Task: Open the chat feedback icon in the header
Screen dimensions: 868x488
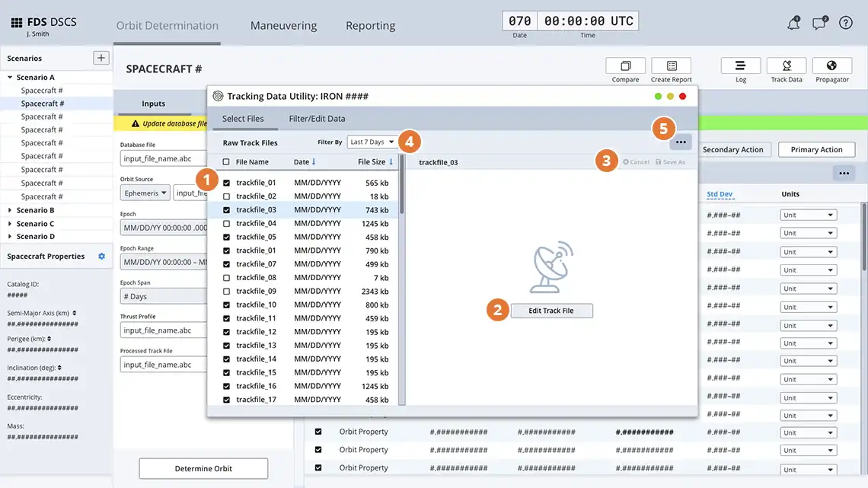Action: coord(819,23)
